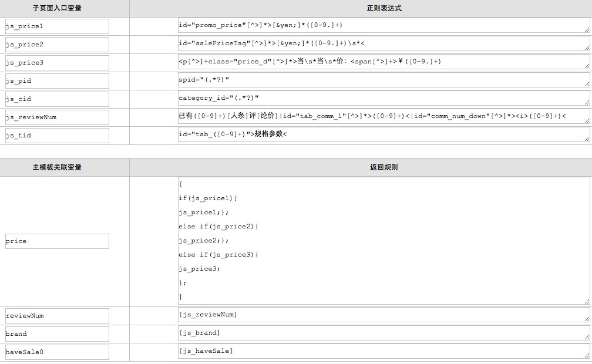Focus the js_cid variable name field
This screenshot has height=364, width=592.
[57, 99]
